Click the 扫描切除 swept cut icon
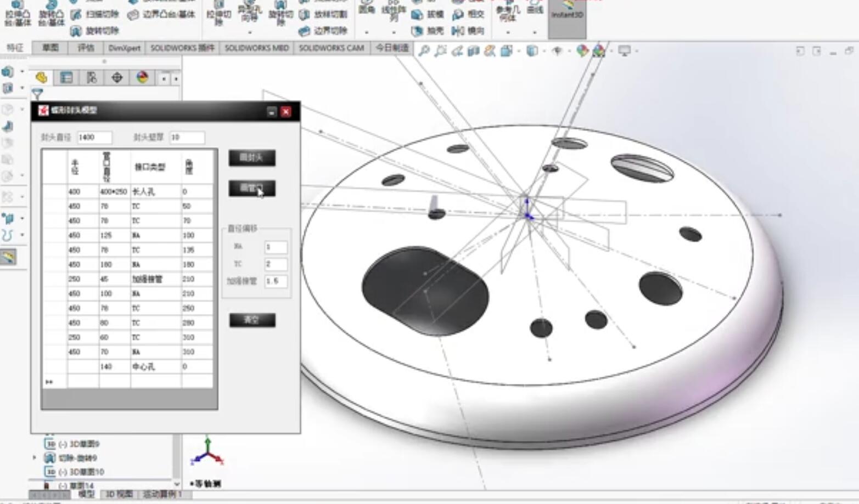Image resolution: width=859 pixels, height=504 pixels. [76, 15]
